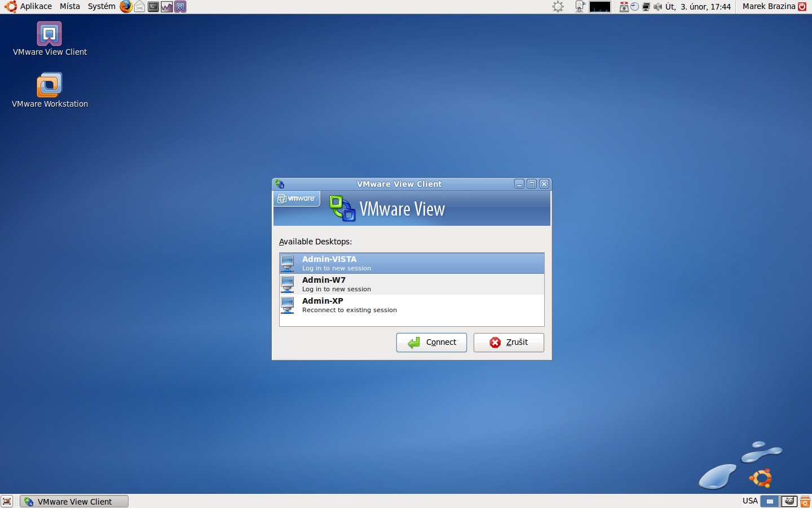812x508 pixels.
Task: Click the VMware View squares logo
Action: tap(342, 208)
